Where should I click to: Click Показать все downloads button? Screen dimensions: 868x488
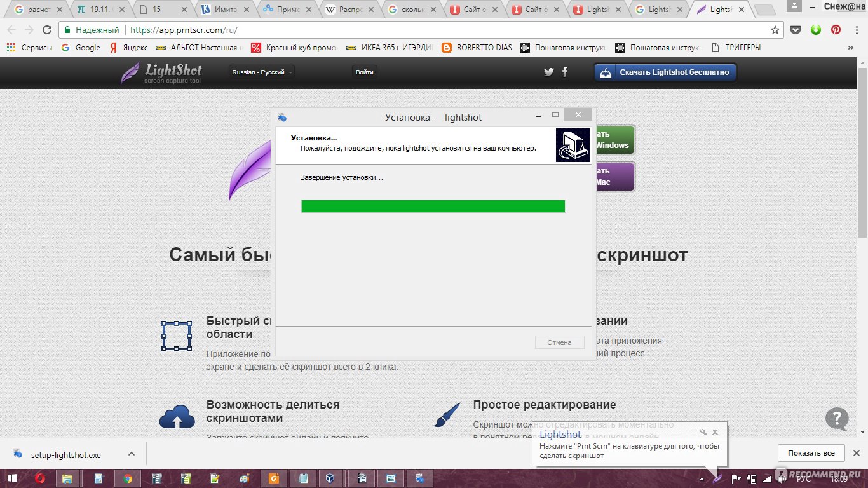811,453
